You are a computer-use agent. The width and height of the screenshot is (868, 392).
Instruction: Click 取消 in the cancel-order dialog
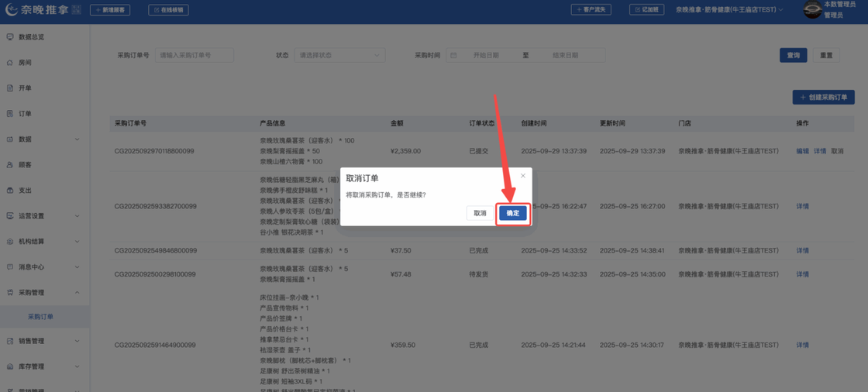click(480, 213)
